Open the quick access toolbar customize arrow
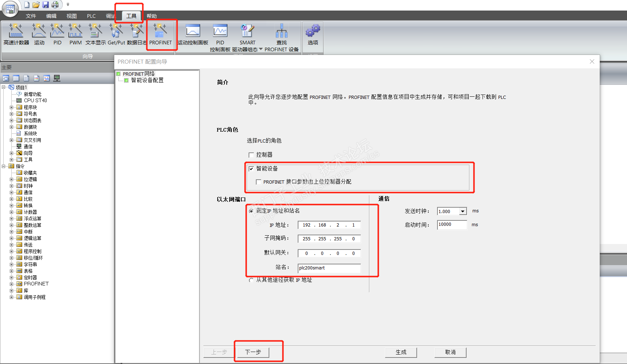The width and height of the screenshot is (627, 364). 68,5
